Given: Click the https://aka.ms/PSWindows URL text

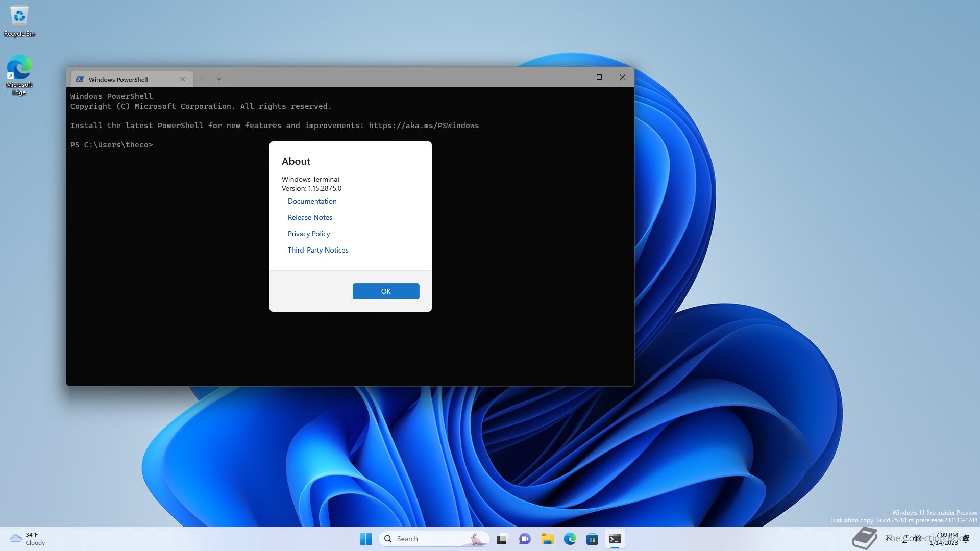Looking at the screenshot, I should click(x=424, y=126).
